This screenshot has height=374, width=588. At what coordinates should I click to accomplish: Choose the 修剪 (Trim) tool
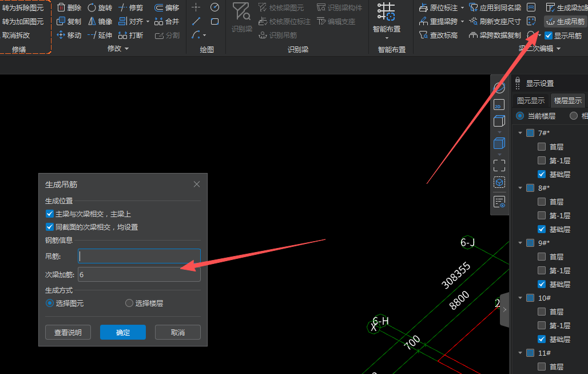point(130,7)
